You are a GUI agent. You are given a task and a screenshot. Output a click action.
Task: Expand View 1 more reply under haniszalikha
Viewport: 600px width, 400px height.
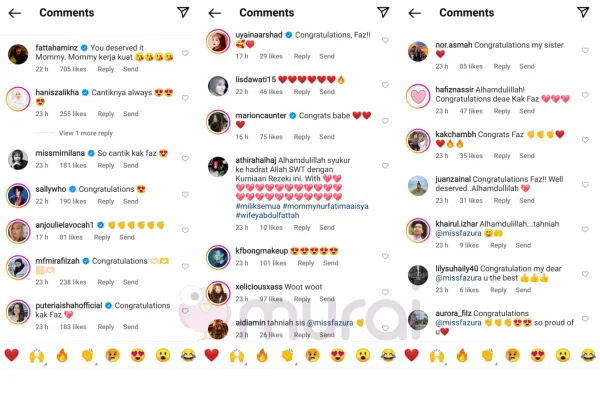pyautogui.click(x=86, y=133)
